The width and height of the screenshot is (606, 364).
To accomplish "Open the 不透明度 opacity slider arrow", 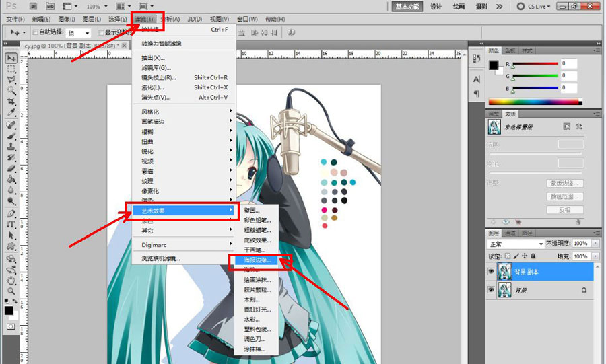I will pos(595,243).
